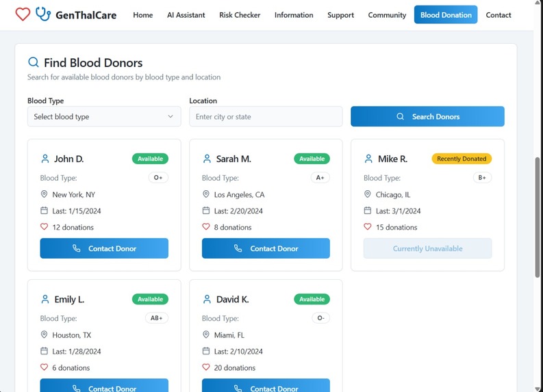Contact donor Sarah M.

click(x=266, y=248)
